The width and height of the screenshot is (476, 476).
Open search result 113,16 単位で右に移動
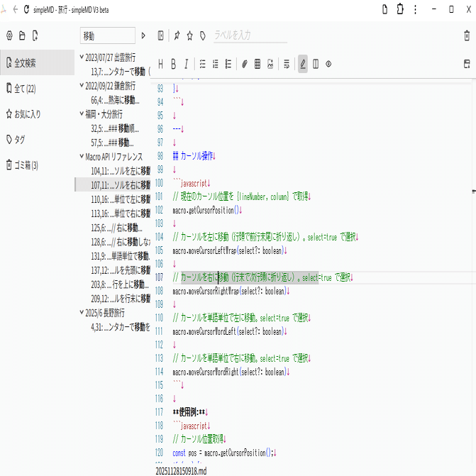pyautogui.click(x=113, y=213)
